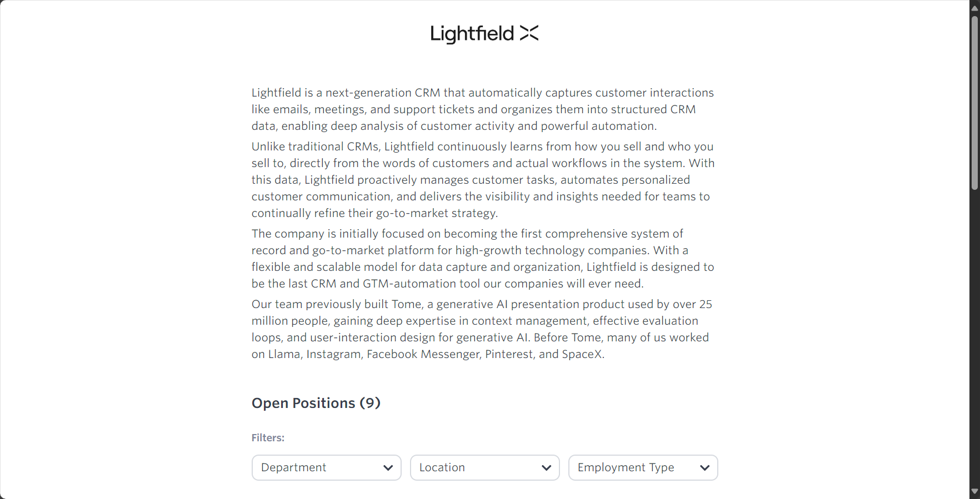Click the paragraph beginning "Our team previously built Tome"
Image resolution: width=980 pixels, height=499 pixels.
tap(482, 329)
